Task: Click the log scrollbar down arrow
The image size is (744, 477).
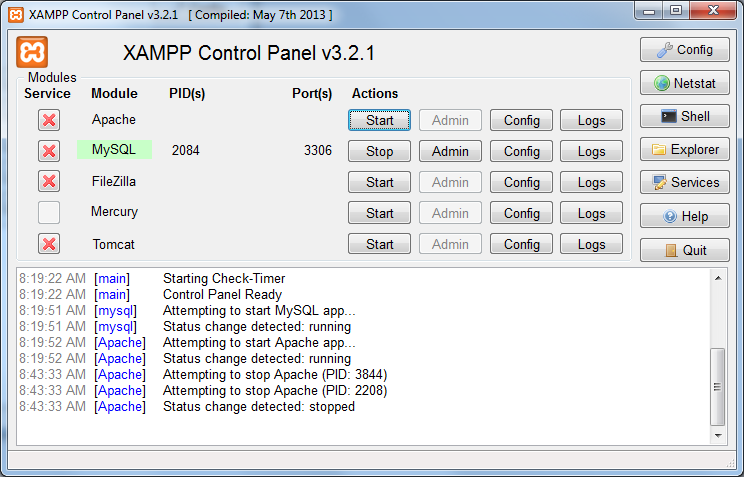Action: [718, 435]
